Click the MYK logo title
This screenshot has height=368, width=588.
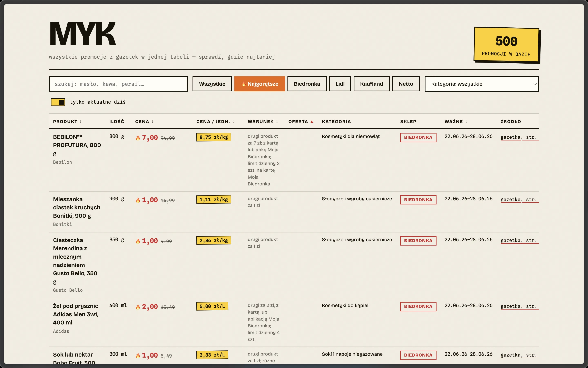point(83,34)
